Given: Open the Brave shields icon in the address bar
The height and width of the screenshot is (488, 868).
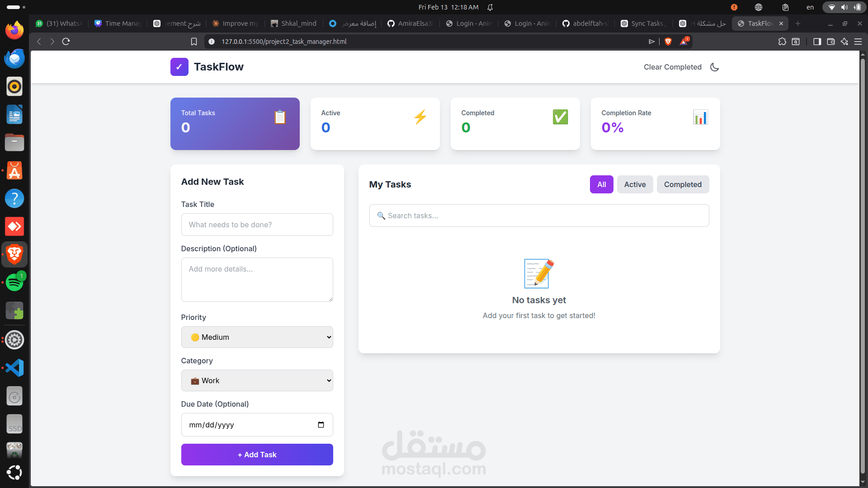Looking at the screenshot, I should click(x=668, y=41).
